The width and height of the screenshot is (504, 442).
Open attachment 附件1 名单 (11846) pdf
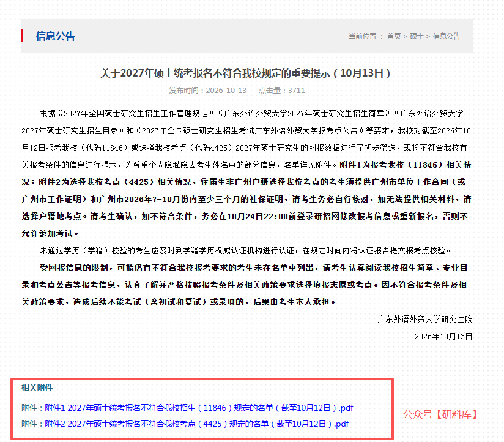coord(199,408)
